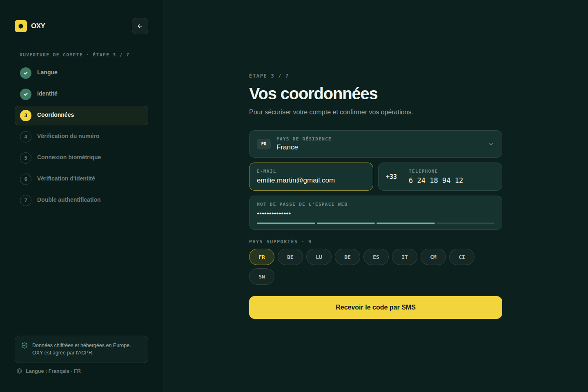Click the yellow step 3 circle

tap(26, 116)
